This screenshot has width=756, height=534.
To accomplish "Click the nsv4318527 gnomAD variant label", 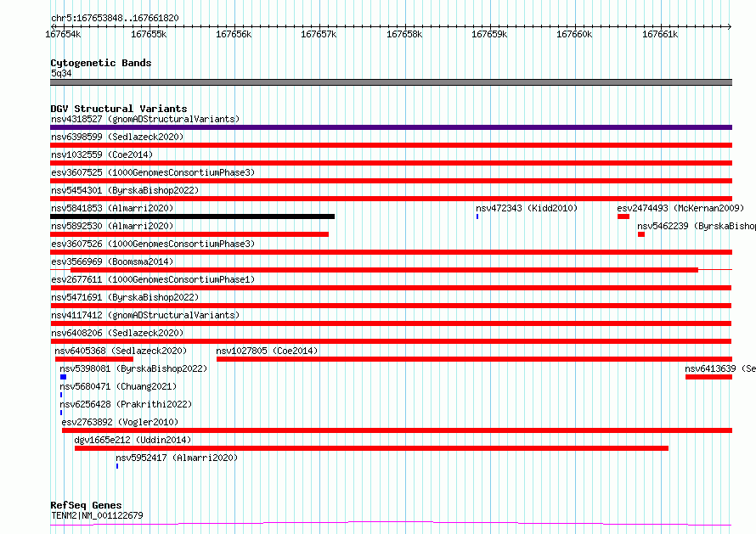I will click(x=145, y=119).
